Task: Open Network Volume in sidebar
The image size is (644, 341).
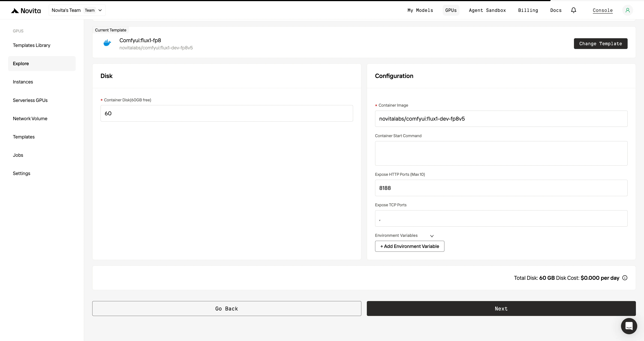Action: click(42, 119)
